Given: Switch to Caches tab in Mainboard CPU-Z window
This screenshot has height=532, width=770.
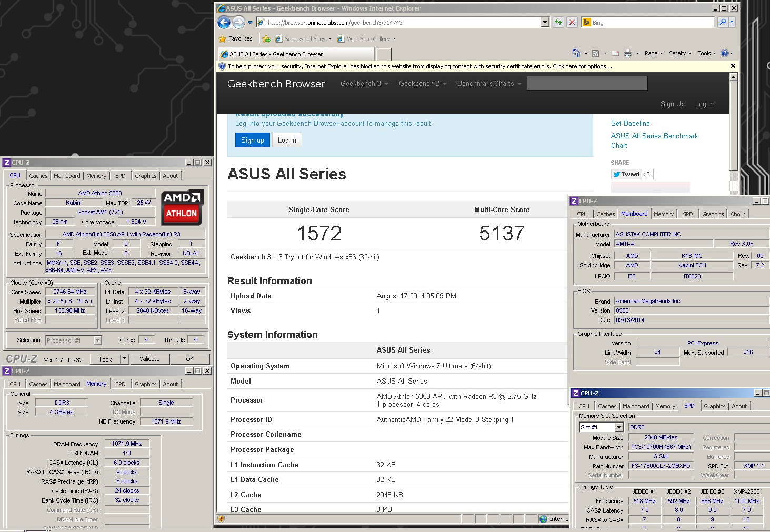Looking at the screenshot, I should pos(605,214).
